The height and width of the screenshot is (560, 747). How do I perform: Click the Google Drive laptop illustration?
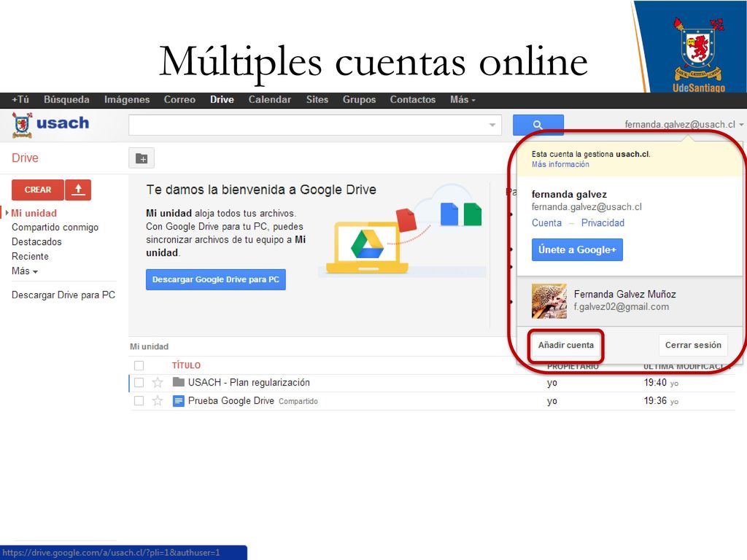click(x=367, y=248)
